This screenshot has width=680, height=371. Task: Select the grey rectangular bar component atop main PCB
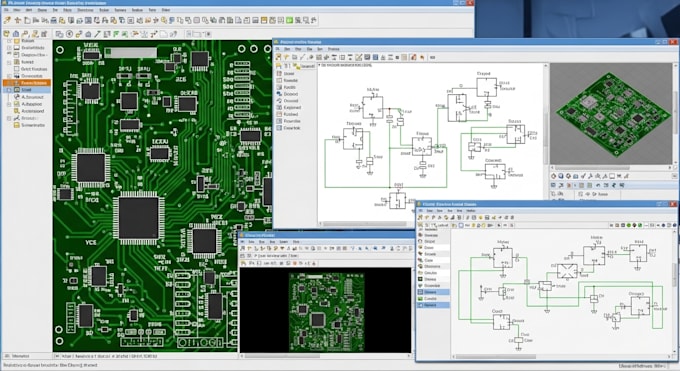(131, 53)
